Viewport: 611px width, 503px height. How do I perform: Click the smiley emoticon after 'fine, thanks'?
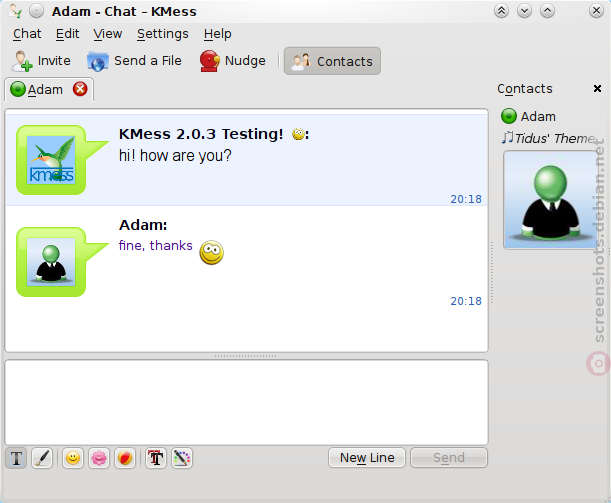[x=212, y=252]
